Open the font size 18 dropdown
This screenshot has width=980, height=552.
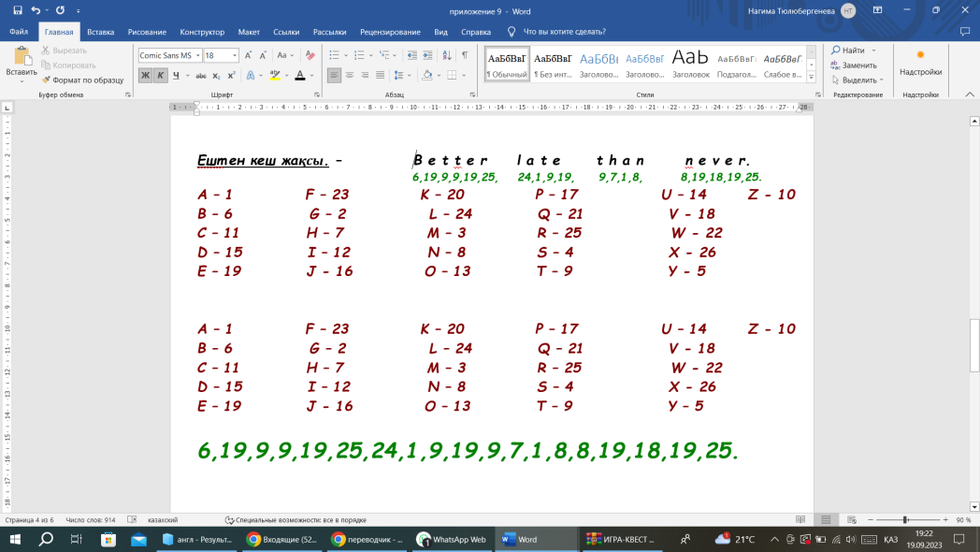pos(235,55)
